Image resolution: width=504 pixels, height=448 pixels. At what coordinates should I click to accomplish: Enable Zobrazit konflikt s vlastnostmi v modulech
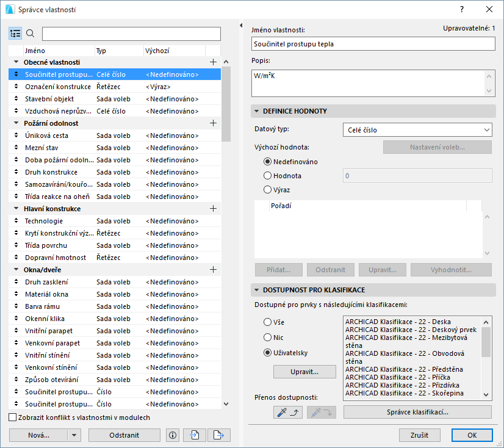13,417
